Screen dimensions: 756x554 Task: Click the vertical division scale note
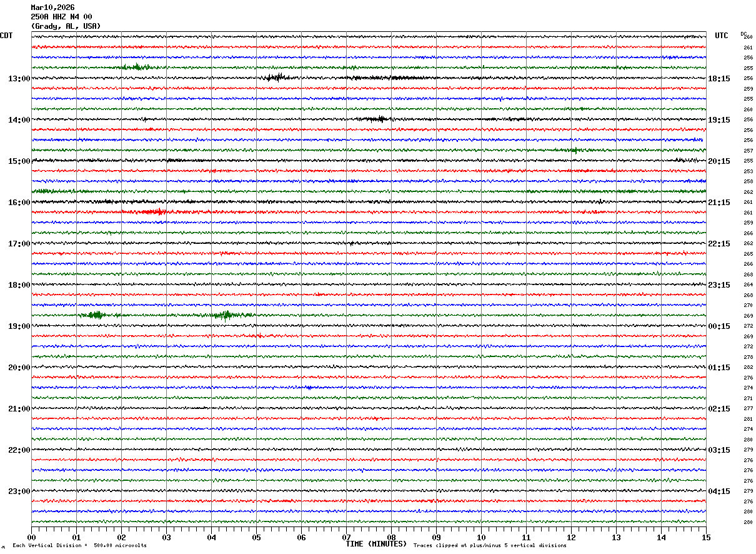(79, 545)
